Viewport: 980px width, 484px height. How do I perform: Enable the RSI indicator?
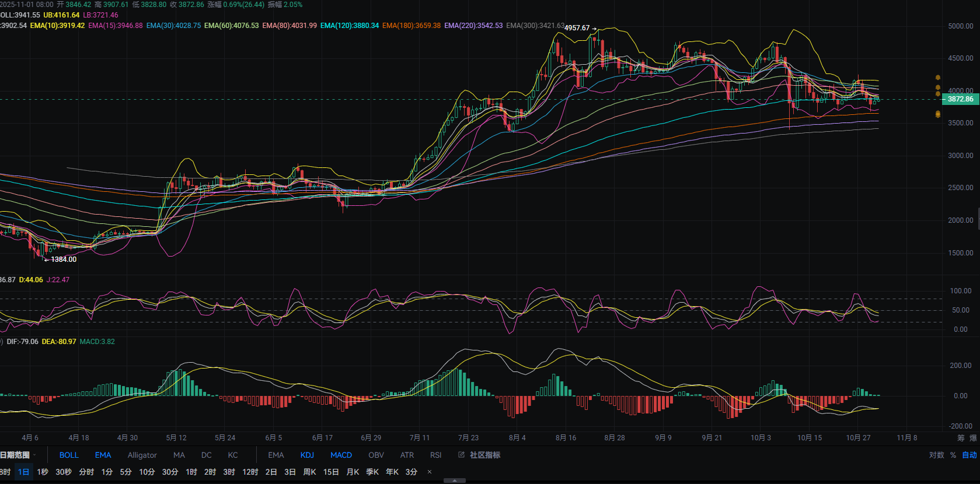pos(435,455)
